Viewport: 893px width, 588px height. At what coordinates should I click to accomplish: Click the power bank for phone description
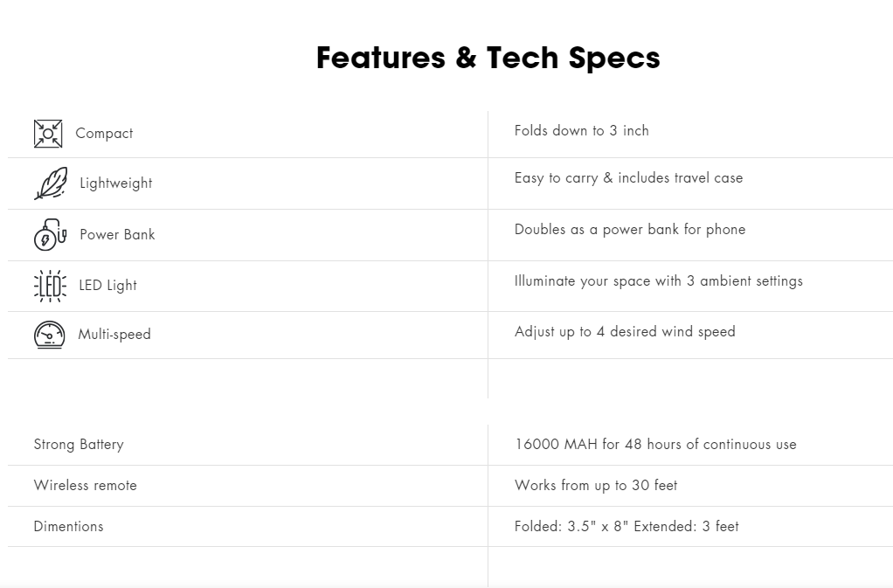pos(629,230)
